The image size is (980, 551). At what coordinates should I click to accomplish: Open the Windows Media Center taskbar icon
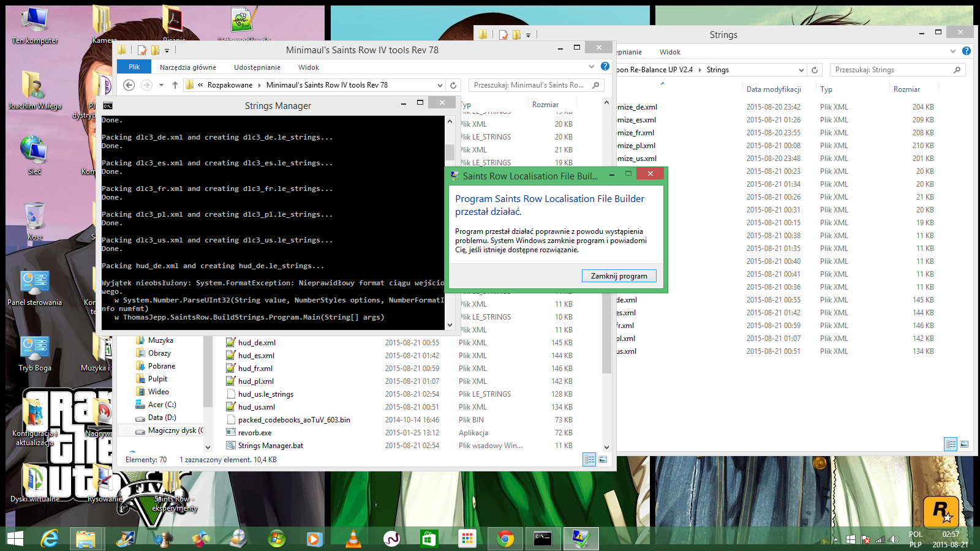pos(277,539)
